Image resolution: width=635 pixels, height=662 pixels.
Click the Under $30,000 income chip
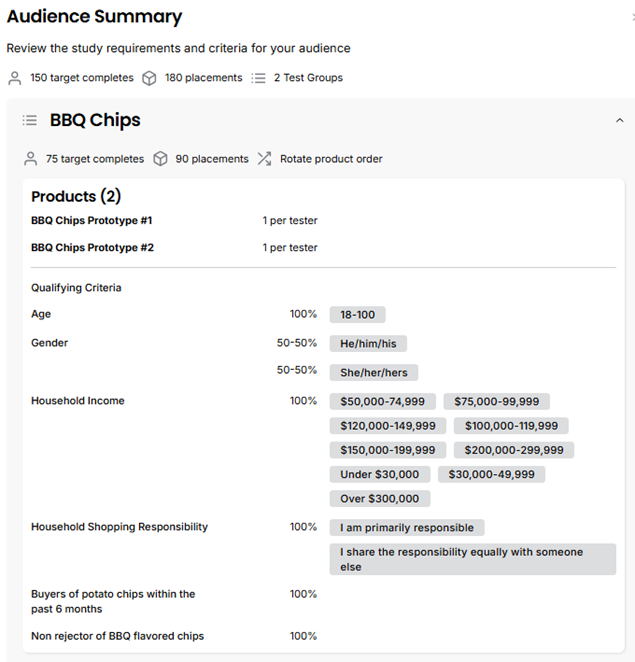coord(379,475)
